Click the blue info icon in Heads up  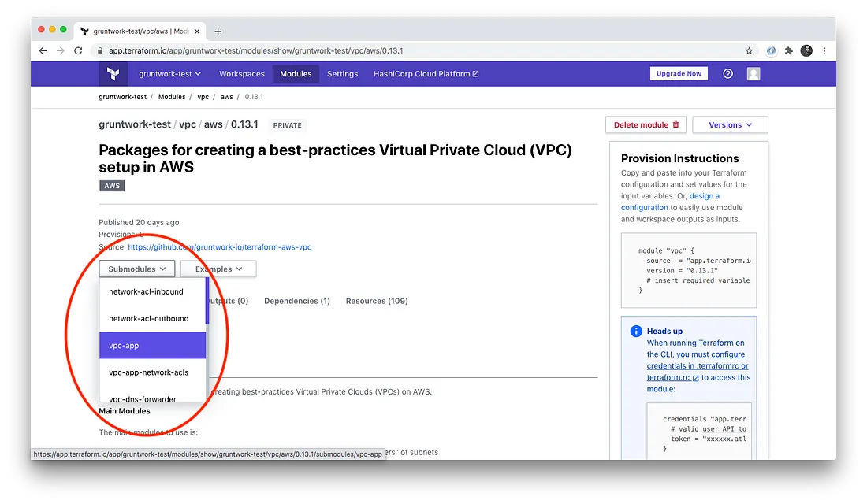(x=636, y=331)
